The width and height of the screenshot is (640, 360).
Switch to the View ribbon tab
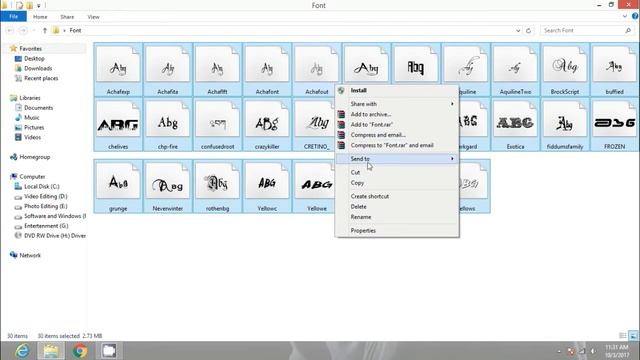93,17
